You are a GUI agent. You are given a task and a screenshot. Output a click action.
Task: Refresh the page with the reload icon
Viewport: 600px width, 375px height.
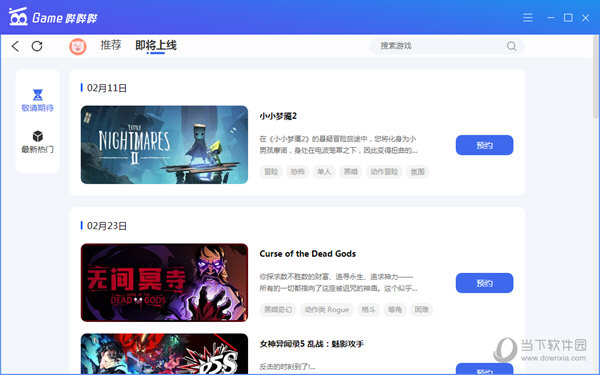click(x=37, y=46)
